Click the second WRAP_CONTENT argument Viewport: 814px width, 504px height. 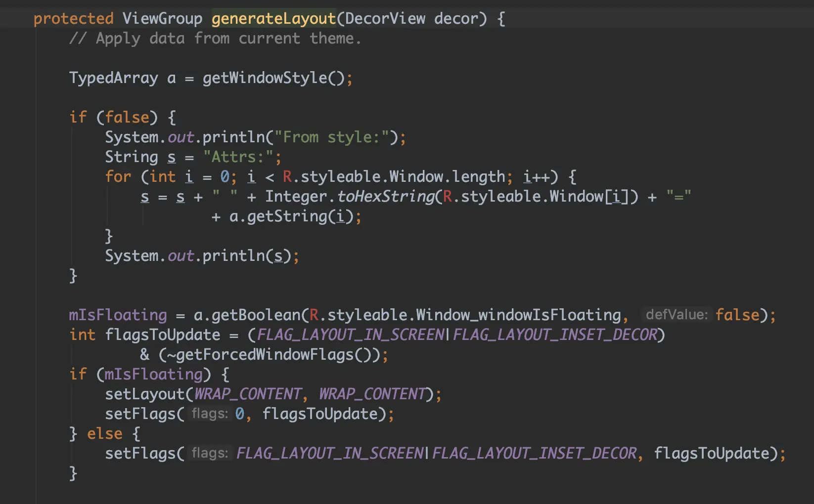pyautogui.click(x=372, y=394)
